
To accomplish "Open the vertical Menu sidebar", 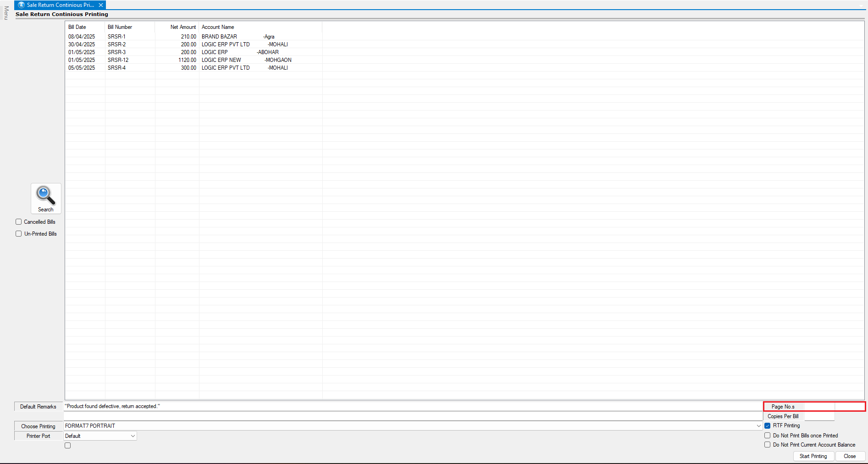I will pos(6,13).
